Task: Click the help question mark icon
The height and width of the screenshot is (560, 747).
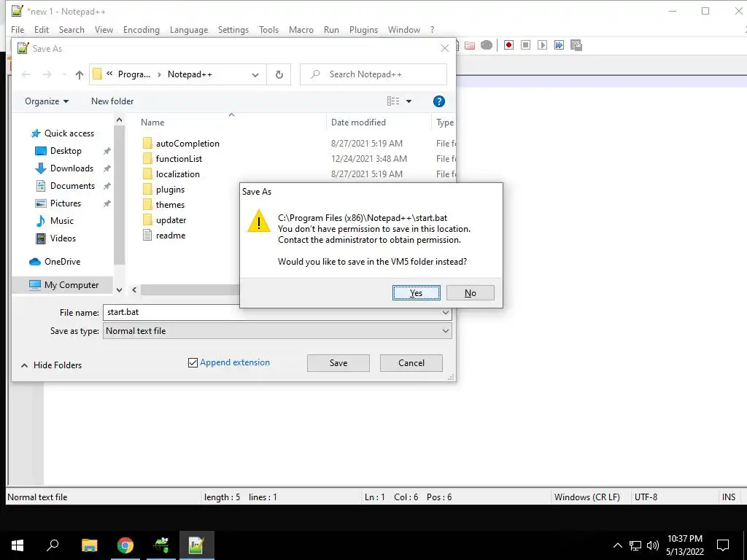Action: point(438,101)
